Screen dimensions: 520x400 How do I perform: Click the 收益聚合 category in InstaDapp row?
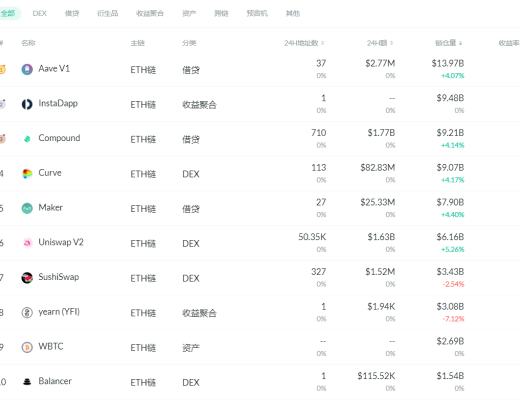(199, 105)
